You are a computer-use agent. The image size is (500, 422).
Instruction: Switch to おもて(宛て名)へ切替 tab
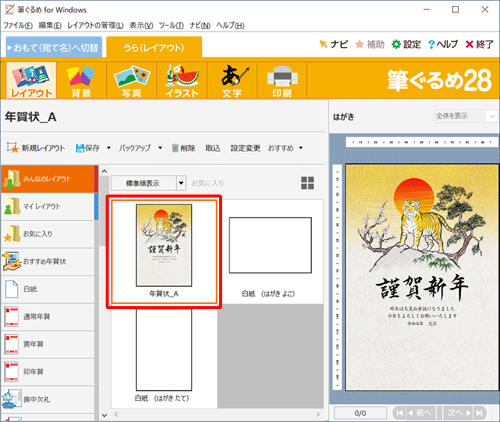point(54,48)
